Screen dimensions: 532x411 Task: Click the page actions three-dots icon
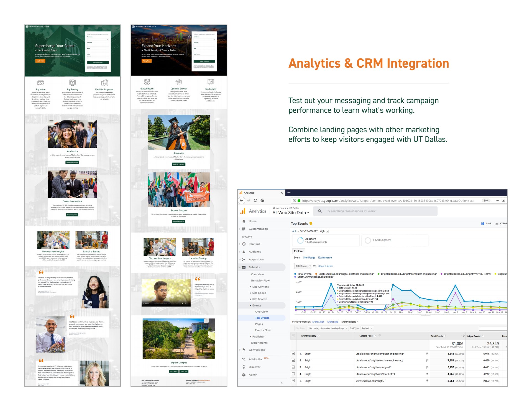coord(497,200)
